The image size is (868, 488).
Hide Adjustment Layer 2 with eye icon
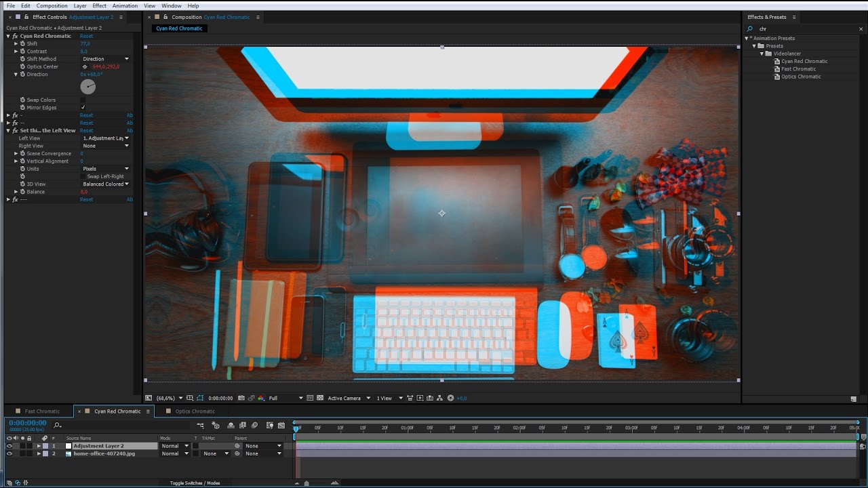[9, 446]
